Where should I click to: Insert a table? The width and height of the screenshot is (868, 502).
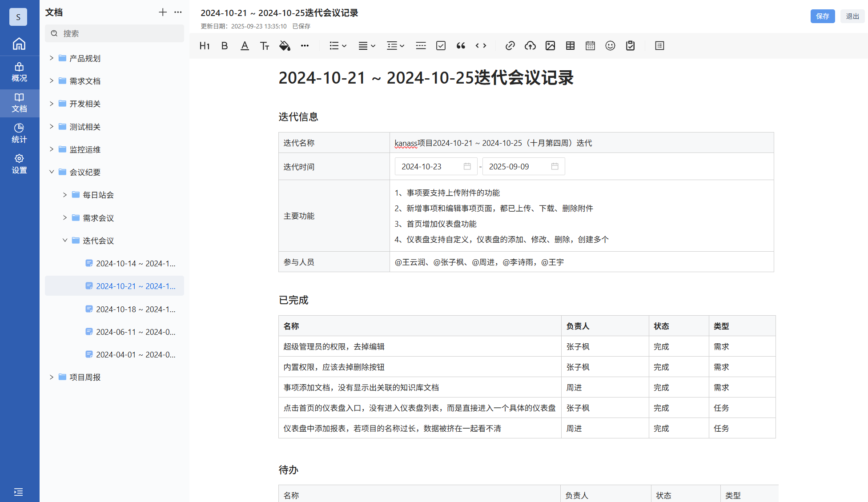570,45
